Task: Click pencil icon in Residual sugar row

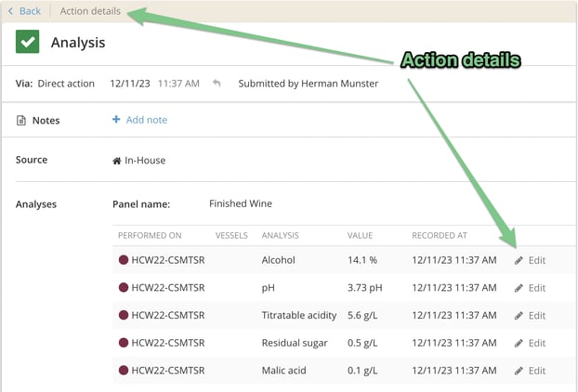Action: pos(519,344)
